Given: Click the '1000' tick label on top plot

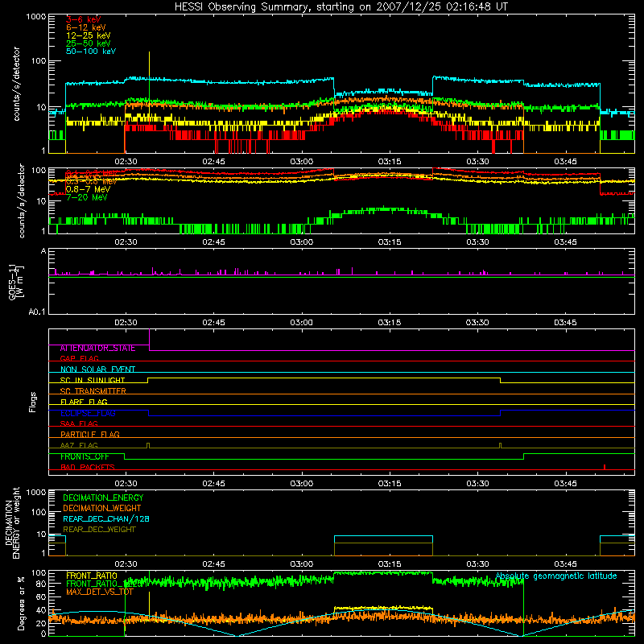Looking at the screenshot, I should click(x=36, y=17).
